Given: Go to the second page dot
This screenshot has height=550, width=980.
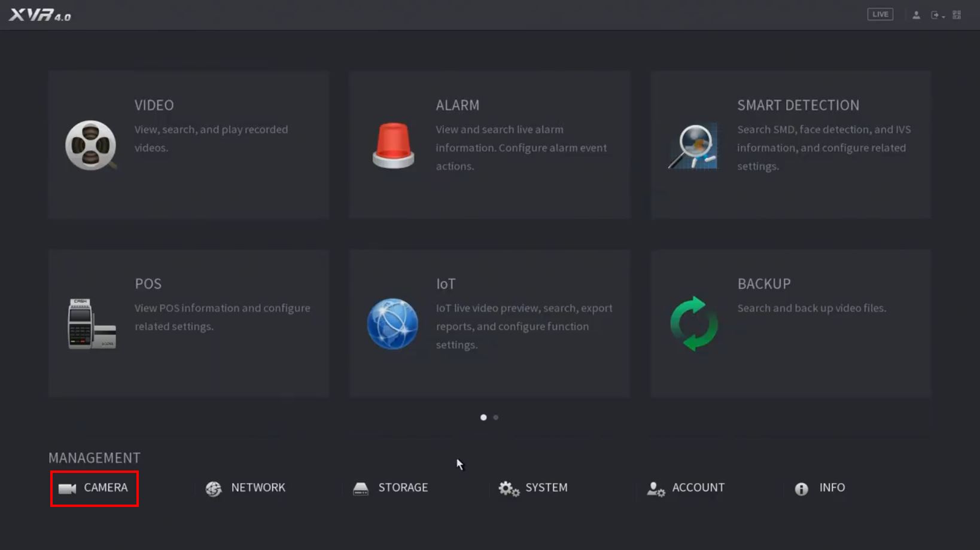Looking at the screenshot, I should tap(496, 417).
